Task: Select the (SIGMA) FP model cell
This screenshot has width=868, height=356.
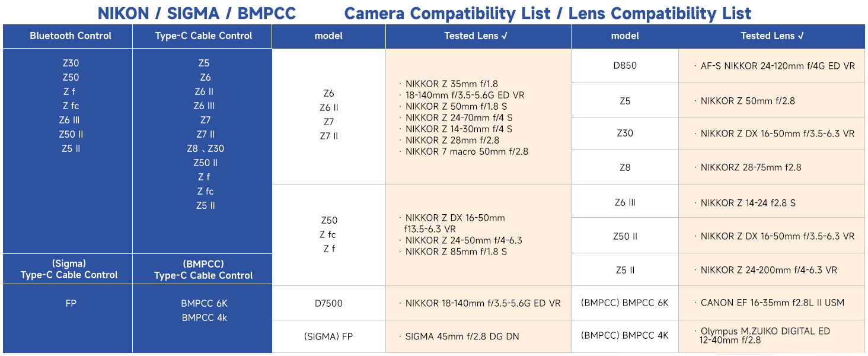Action: point(328,336)
